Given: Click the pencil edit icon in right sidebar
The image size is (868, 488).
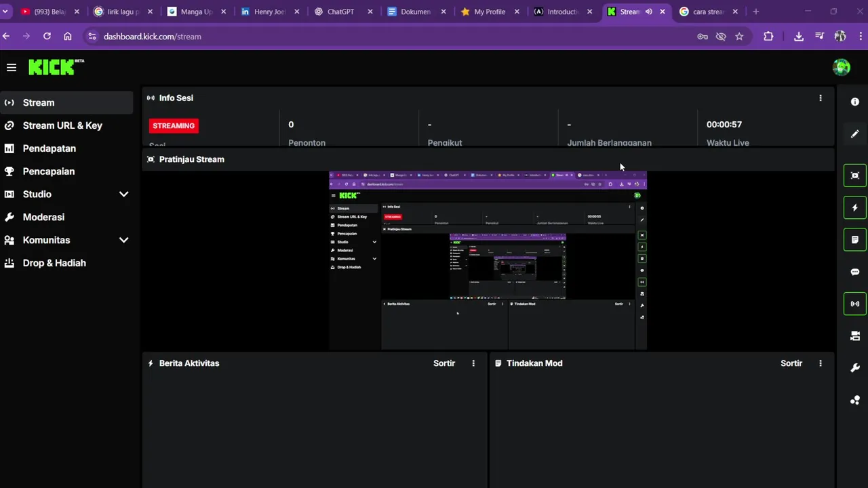Looking at the screenshot, I should (x=855, y=134).
